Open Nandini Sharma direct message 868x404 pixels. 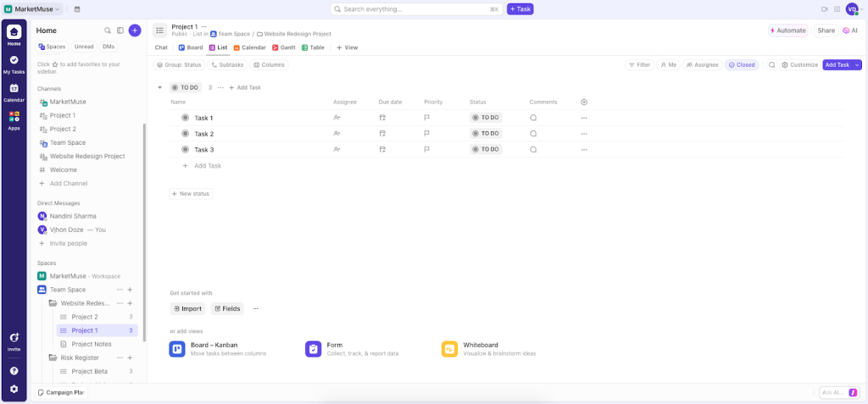tap(73, 216)
